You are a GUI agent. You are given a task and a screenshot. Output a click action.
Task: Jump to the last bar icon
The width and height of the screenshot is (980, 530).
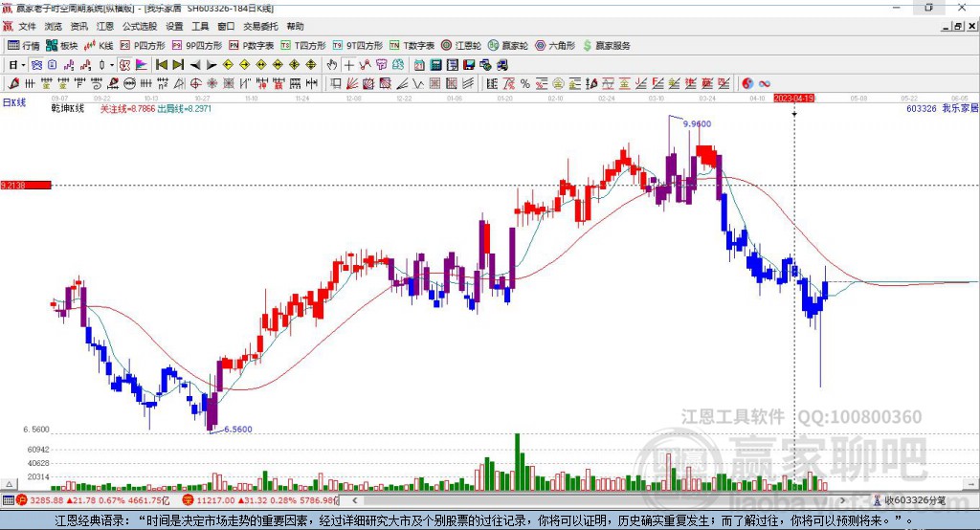click(178, 65)
